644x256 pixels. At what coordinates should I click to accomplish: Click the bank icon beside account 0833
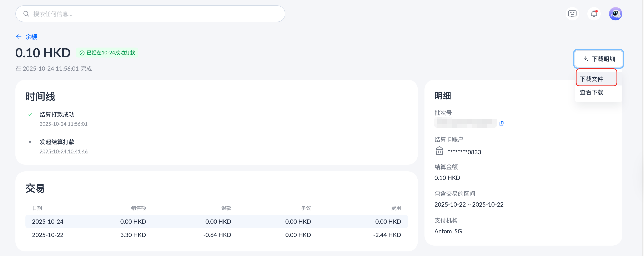439,151
